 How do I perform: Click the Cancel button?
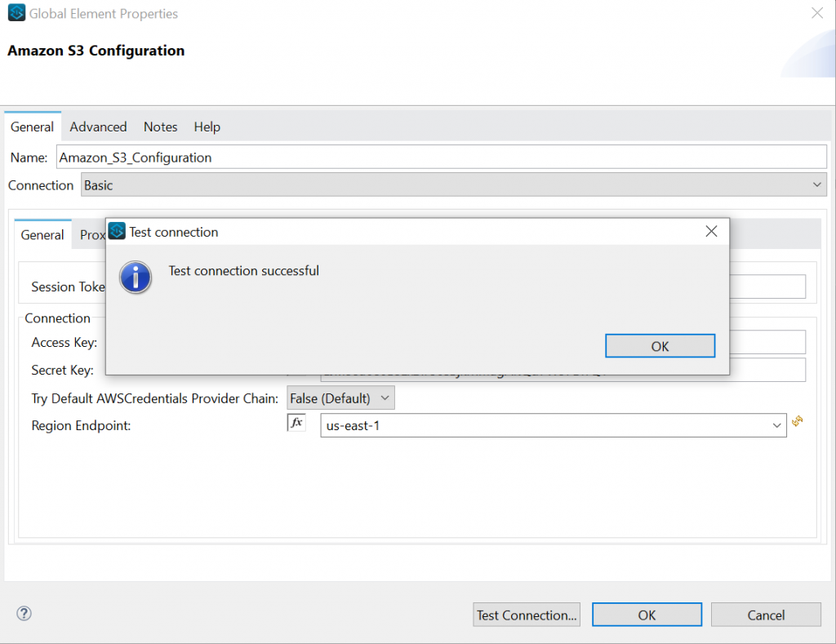coord(765,614)
